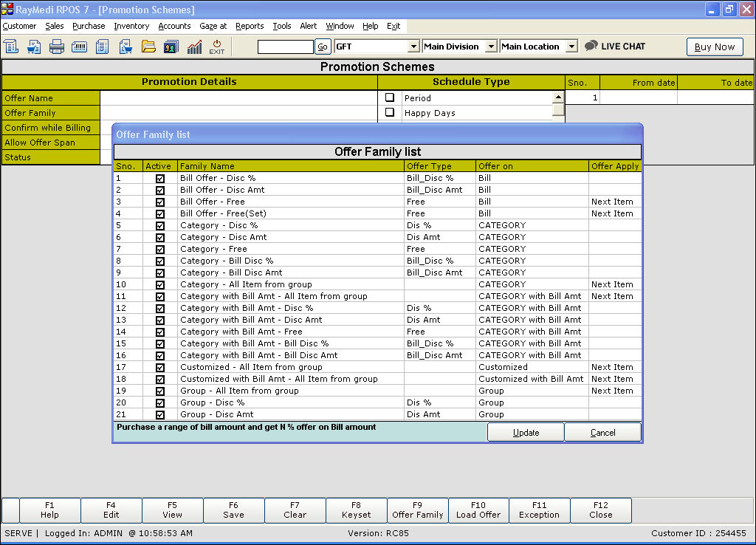Toggle Active checkbox for Category - Free
756x545 pixels.
(160, 249)
